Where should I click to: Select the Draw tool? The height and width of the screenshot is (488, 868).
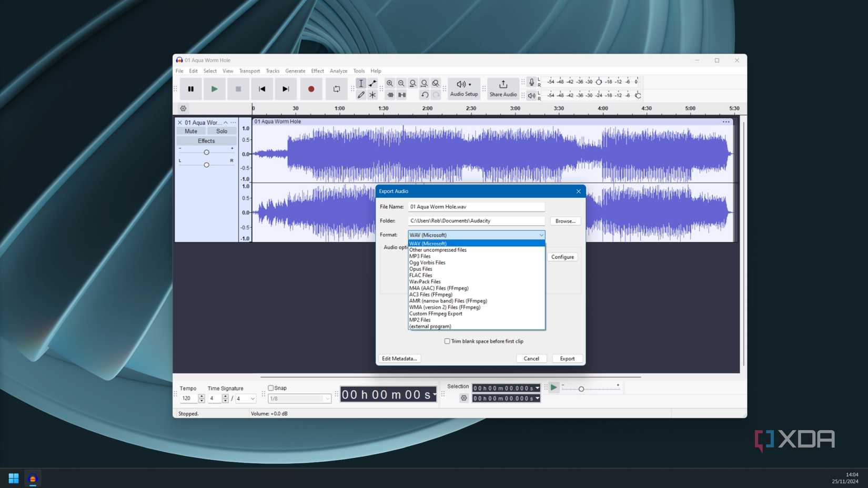(361, 95)
